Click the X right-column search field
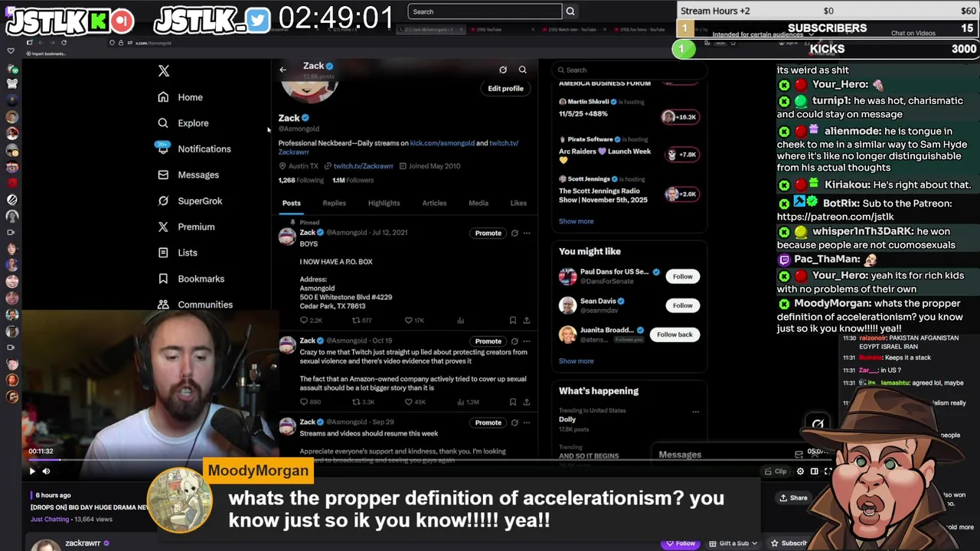 click(628, 70)
